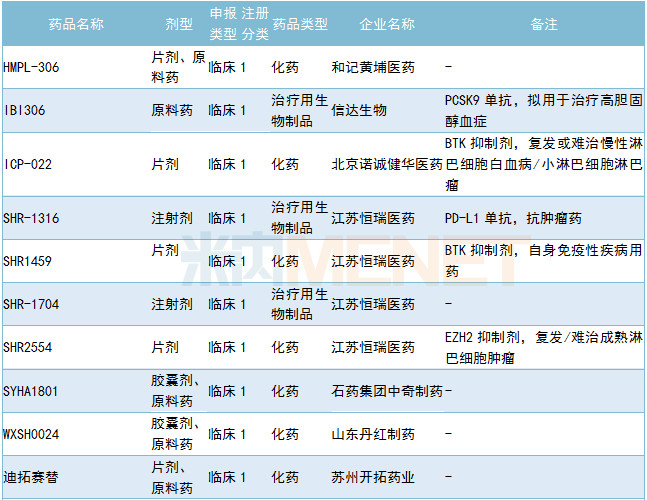Select the SHR-1704 drug name cell
Screen dimensions: 647x500
[31, 304]
